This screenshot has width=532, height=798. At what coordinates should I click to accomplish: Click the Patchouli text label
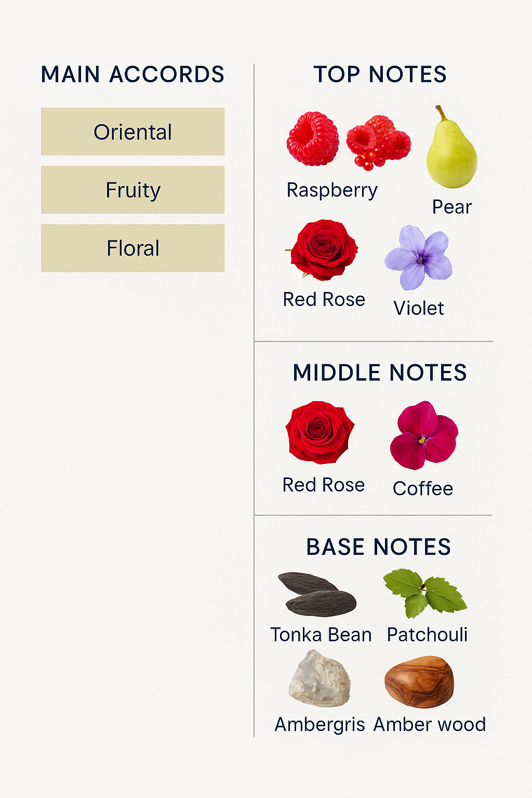pyautogui.click(x=427, y=634)
